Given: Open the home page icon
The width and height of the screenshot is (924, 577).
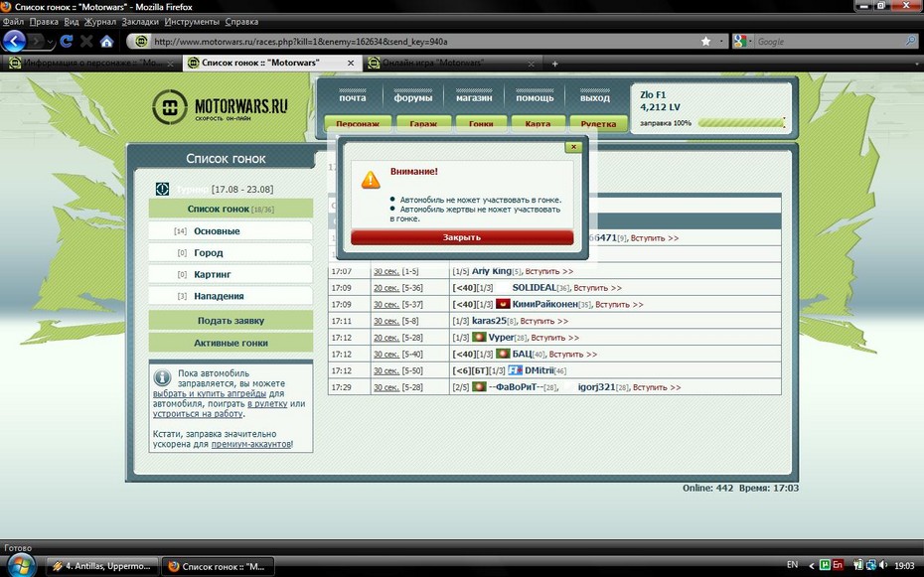Looking at the screenshot, I should 106,42.
